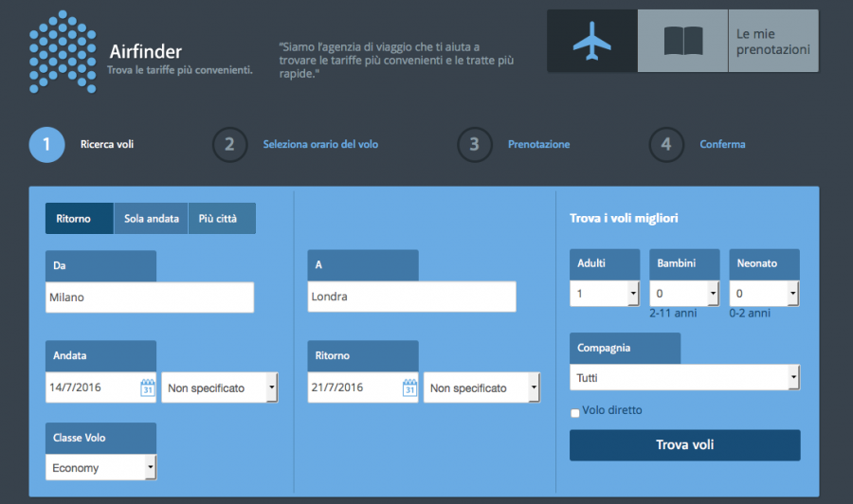Open the Ritorno calendar icon
Screen dimensions: 853x504
(409, 387)
